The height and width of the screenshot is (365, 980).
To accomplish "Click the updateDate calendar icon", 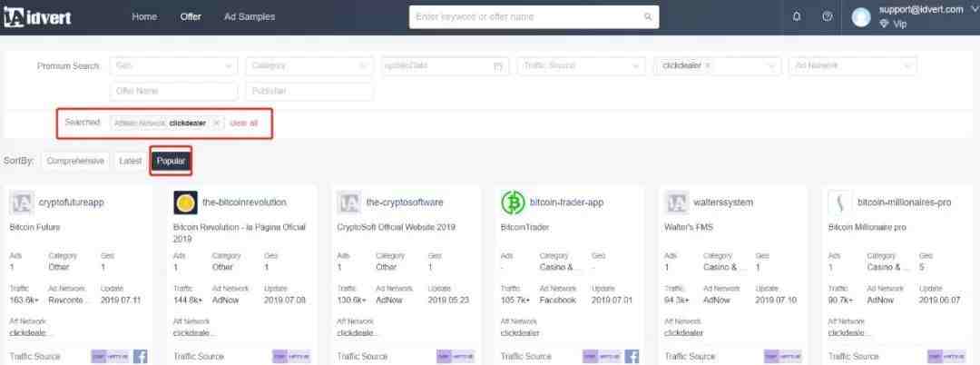I will [498, 65].
